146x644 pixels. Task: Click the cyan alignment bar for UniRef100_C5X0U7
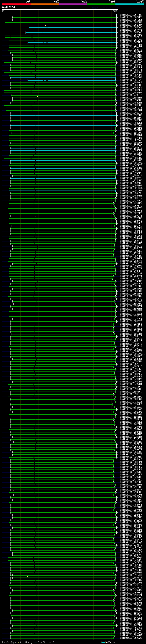[63, 191]
